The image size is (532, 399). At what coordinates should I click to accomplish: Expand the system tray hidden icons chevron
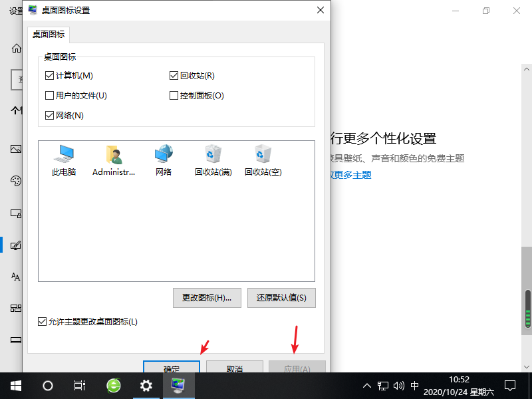tap(367, 385)
